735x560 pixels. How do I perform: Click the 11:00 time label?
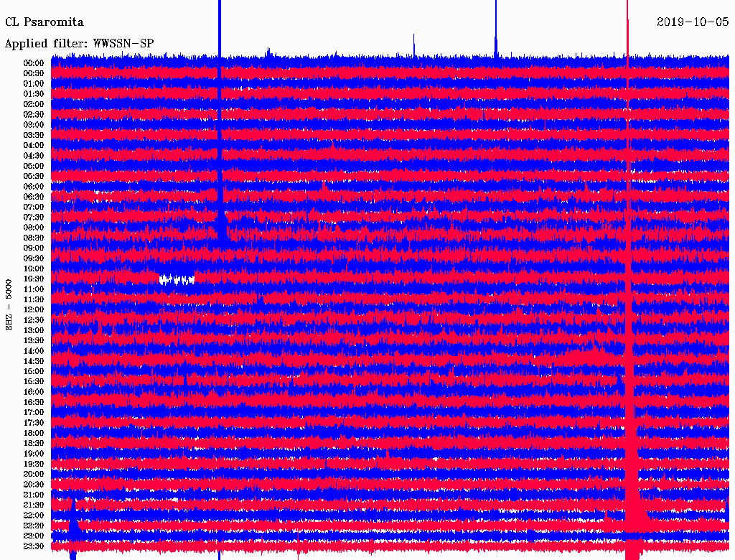(34, 289)
